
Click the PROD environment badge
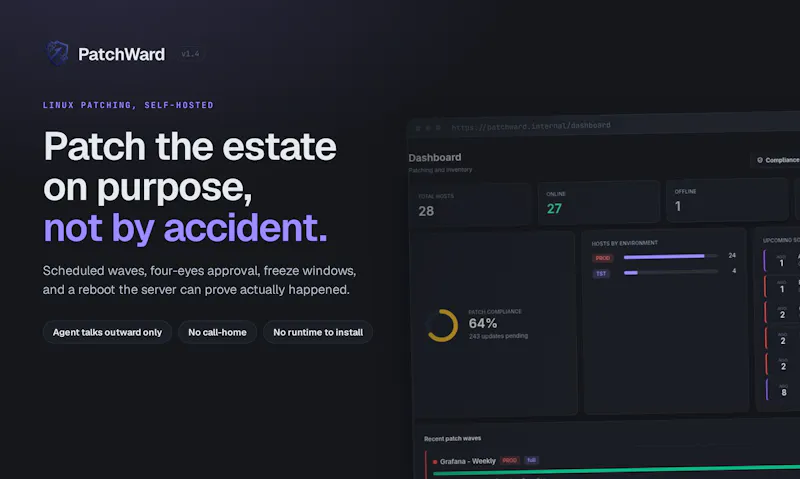603,258
